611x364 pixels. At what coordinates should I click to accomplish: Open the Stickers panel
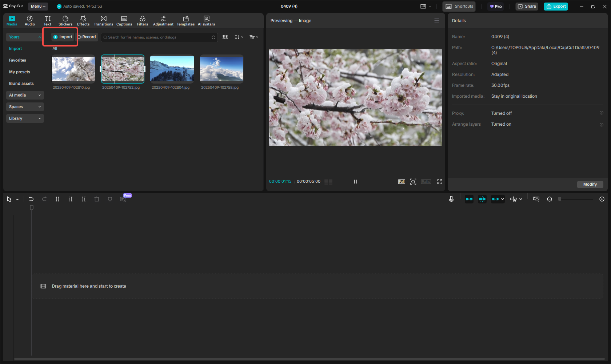[x=65, y=20]
